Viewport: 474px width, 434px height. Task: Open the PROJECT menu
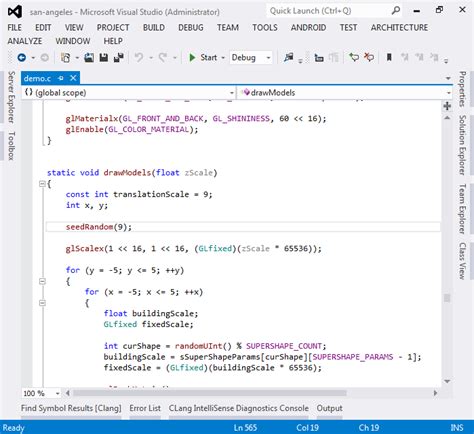click(x=113, y=27)
